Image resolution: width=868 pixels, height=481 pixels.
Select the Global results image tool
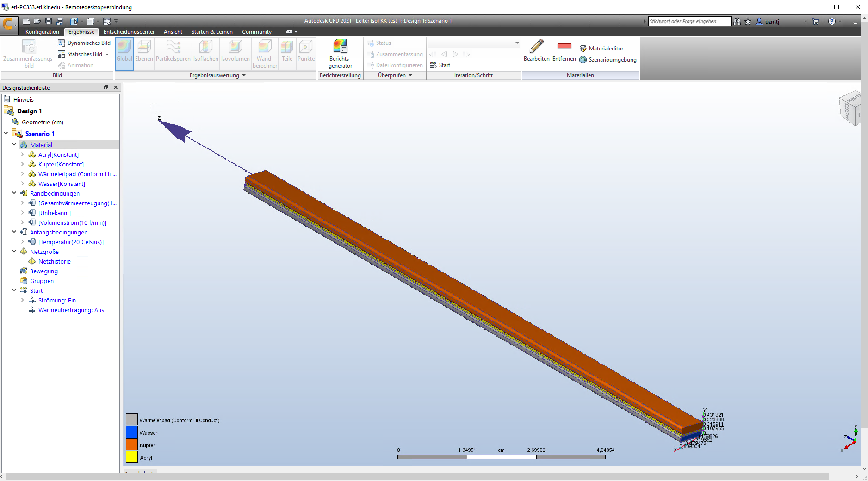[x=124, y=52]
